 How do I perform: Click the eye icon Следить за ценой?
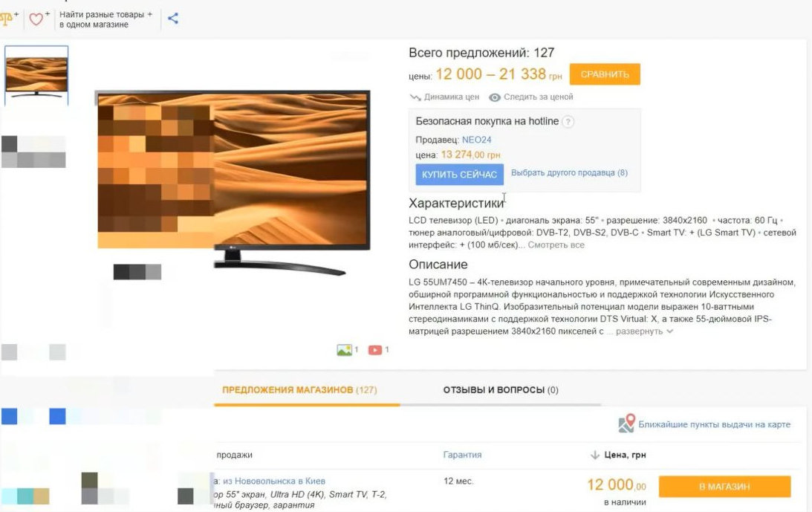click(x=495, y=97)
